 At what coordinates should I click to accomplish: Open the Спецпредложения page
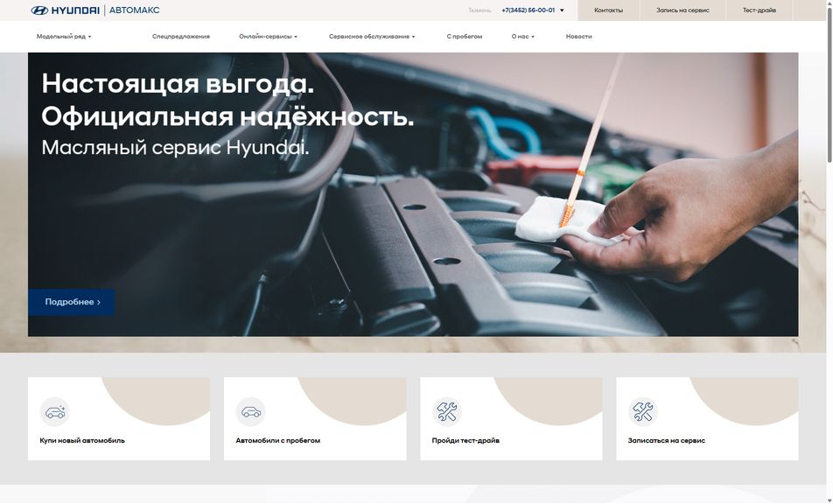tap(180, 37)
